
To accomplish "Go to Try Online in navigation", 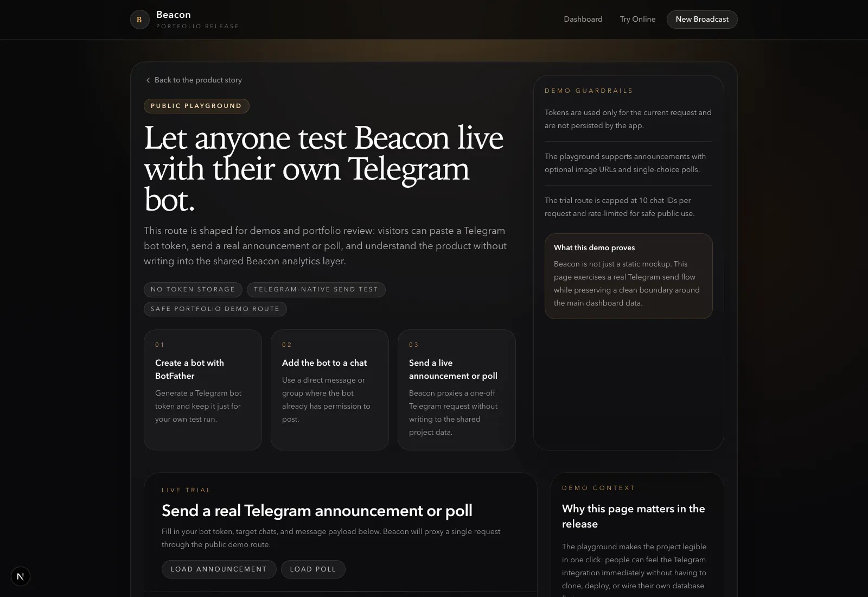I will click(x=637, y=19).
